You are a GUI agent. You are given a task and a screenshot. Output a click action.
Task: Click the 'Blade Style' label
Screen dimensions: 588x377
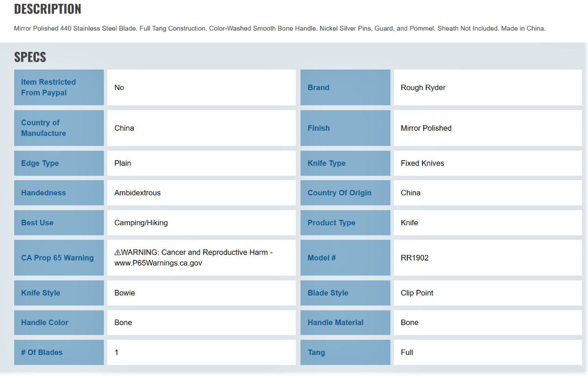(328, 293)
